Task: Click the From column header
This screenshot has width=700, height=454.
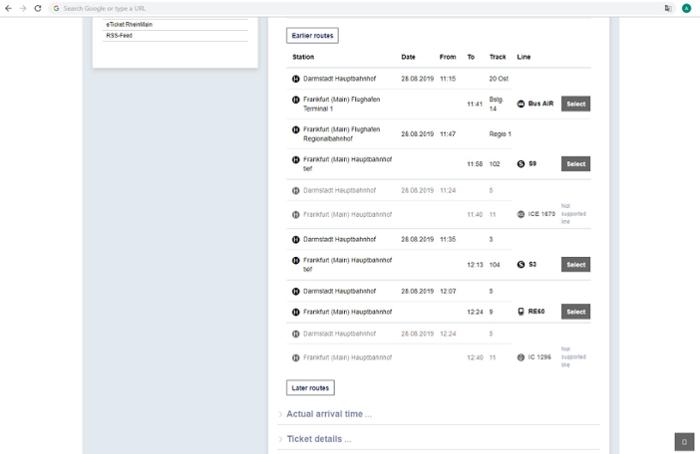Action: pyautogui.click(x=448, y=57)
